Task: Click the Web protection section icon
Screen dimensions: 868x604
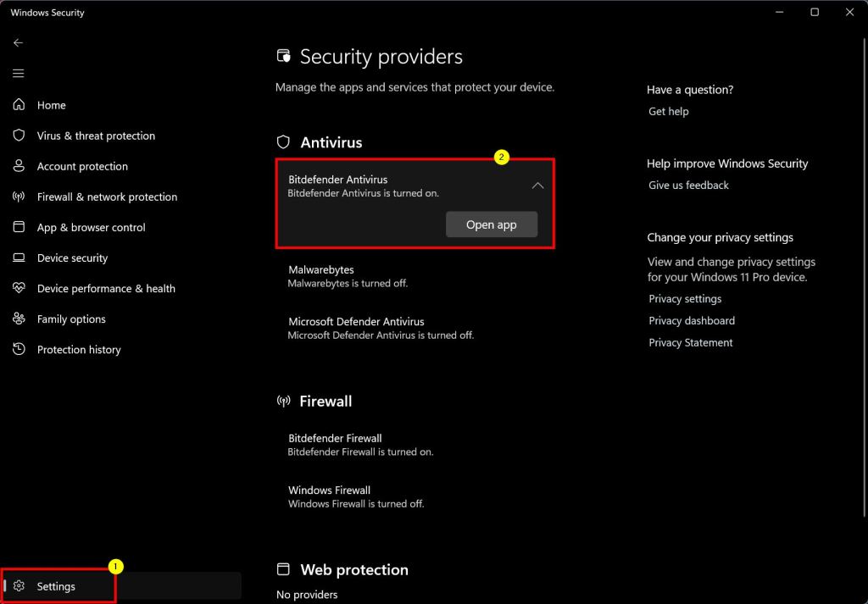Action: pos(283,569)
